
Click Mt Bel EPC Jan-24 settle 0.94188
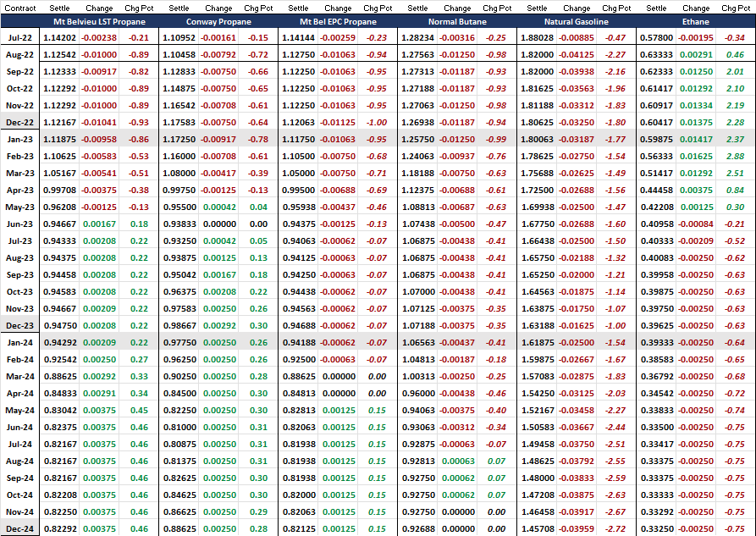[299, 343]
